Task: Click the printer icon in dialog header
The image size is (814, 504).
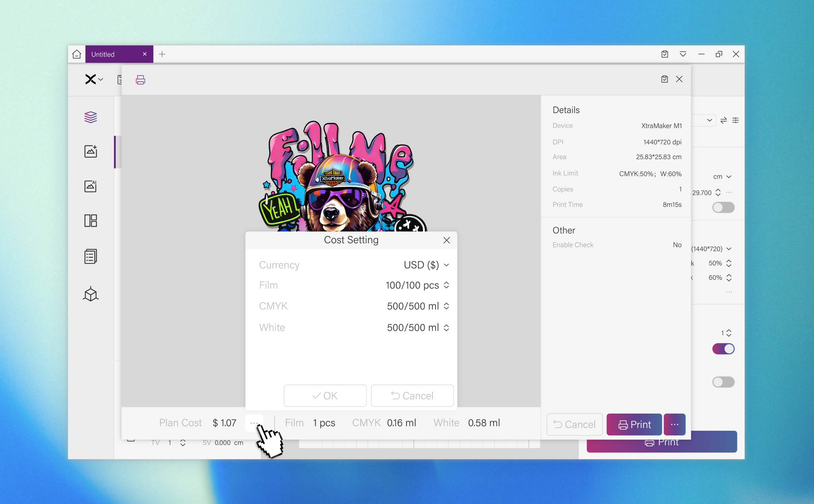Action: [140, 80]
